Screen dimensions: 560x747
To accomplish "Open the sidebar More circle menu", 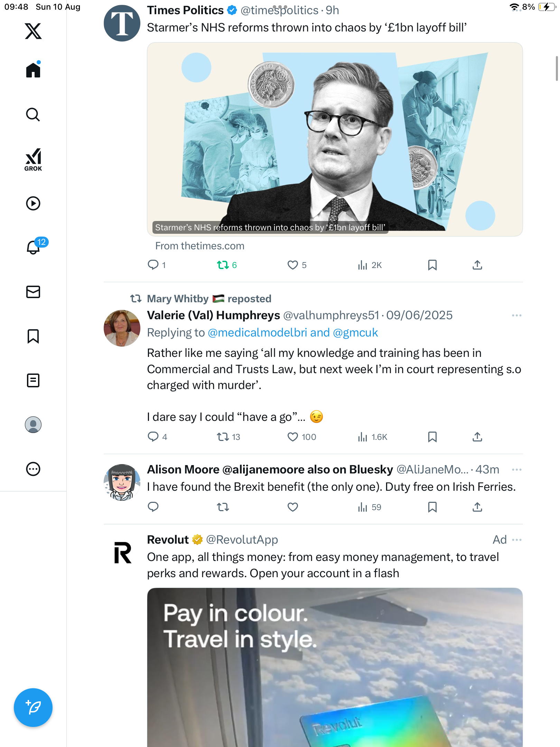I will (33, 469).
